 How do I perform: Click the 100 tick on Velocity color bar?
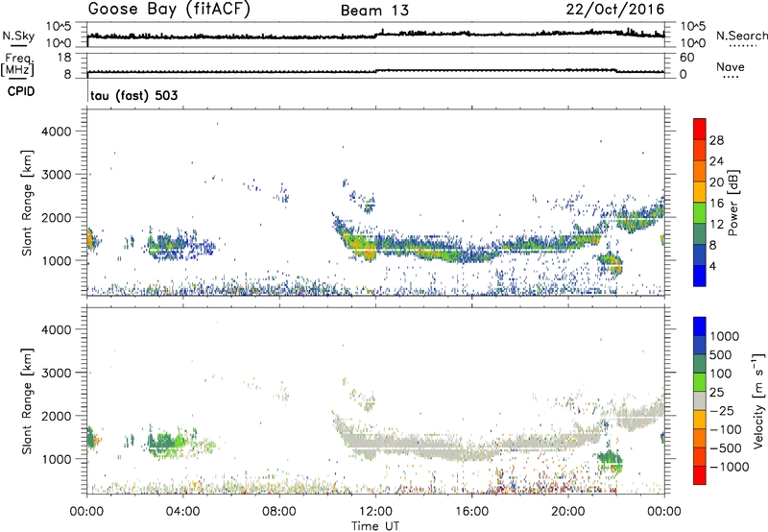pos(721,374)
